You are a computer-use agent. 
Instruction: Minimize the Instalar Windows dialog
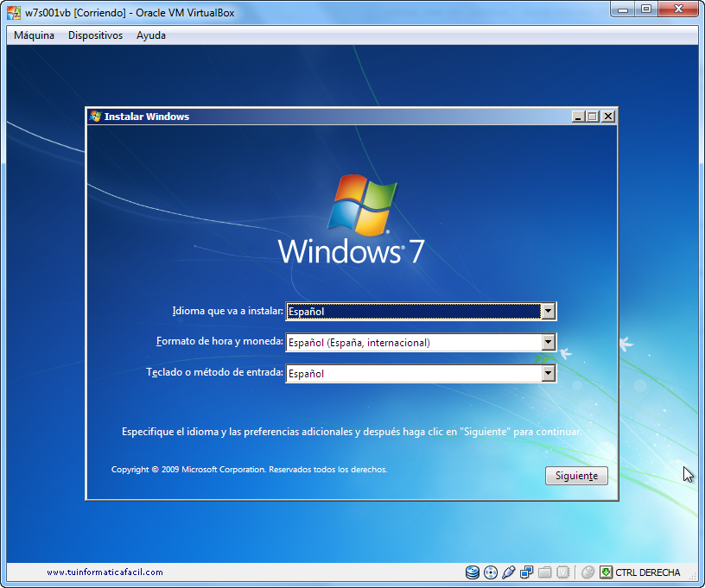tap(578, 117)
